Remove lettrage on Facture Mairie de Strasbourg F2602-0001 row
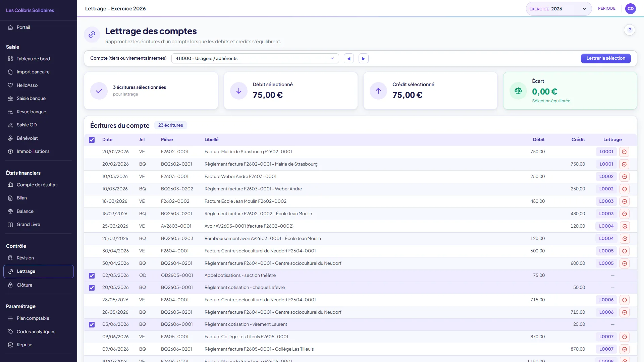Viewport: 644px width, 362px height. coord(624,152)
